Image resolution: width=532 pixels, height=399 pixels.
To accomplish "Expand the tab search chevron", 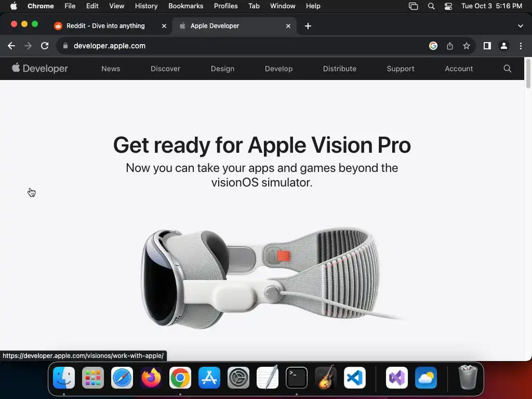I will click(521, 26).
